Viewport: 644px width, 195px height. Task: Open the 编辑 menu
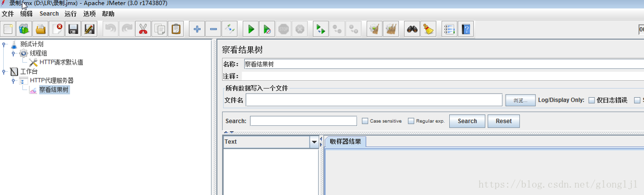27,14
